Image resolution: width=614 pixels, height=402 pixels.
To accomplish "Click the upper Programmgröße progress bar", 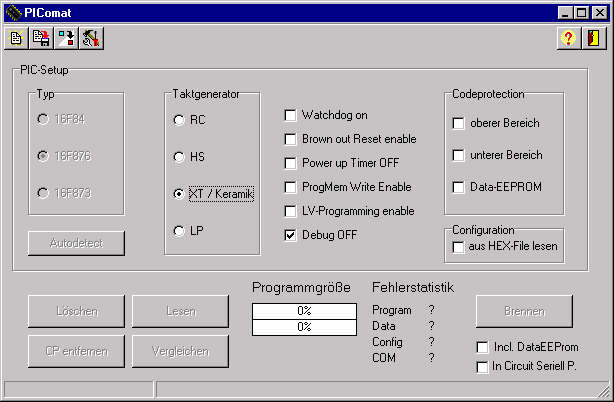I will [x=304, y=310].
